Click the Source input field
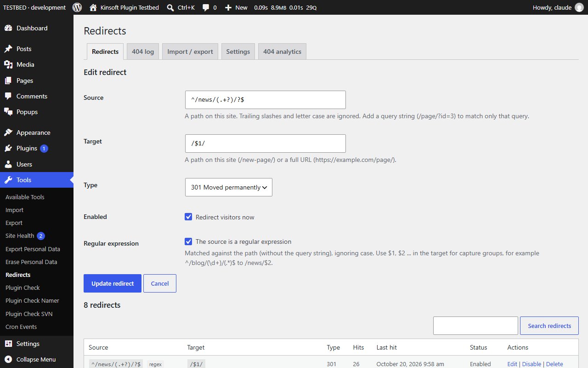588x368 pixels. click(266, 100)
